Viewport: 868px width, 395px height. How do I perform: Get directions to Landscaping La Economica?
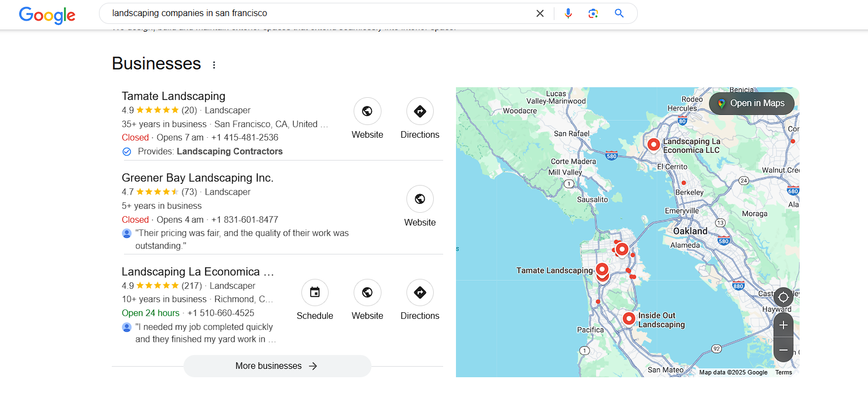(x=420, y=292)
